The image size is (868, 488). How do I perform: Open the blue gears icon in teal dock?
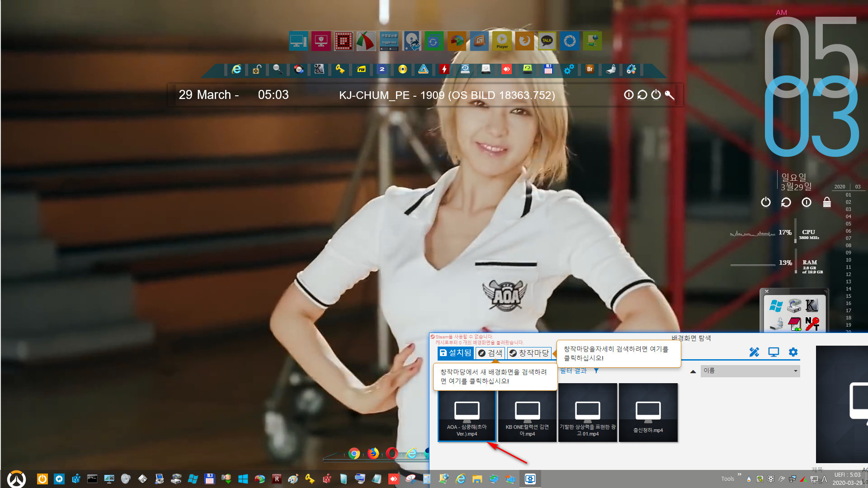pos(569,69)
